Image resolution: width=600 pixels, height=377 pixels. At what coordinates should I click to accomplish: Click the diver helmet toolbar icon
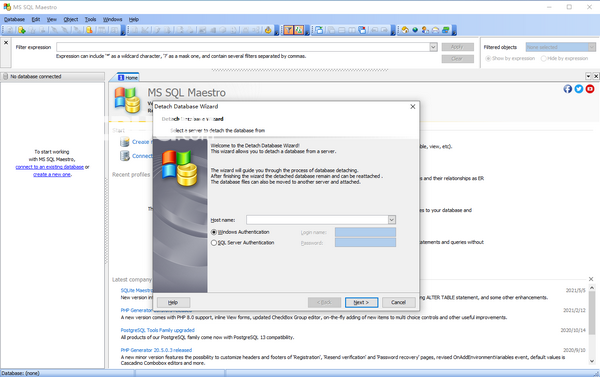[268, 30]
